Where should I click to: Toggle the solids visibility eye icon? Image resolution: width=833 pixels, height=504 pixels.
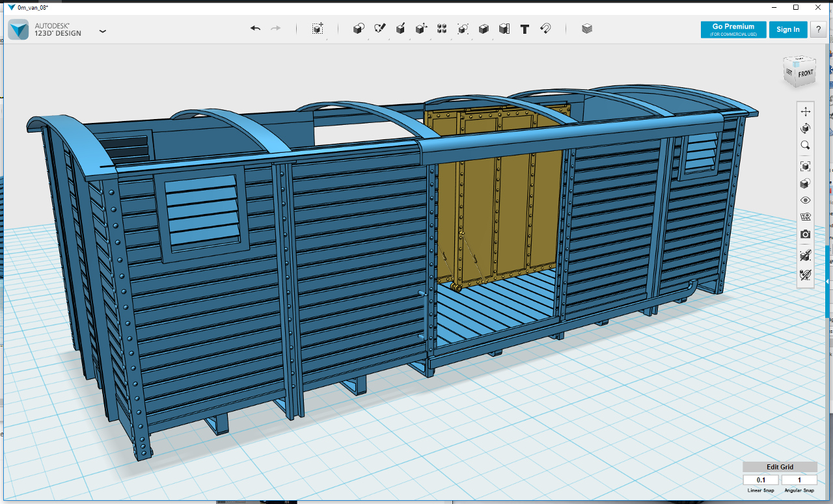click(806, 200)
